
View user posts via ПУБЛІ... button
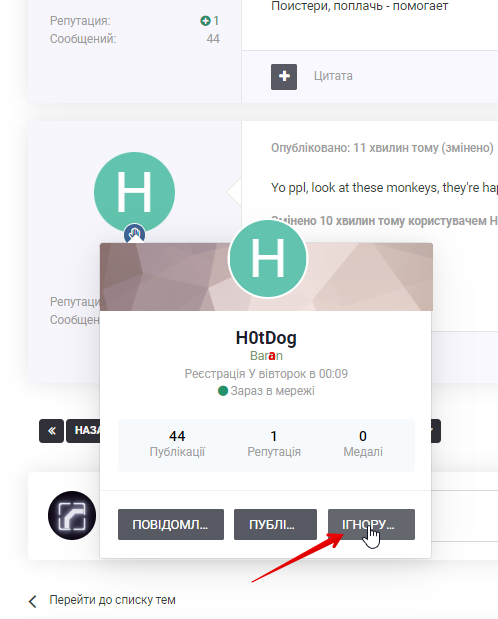275,524
